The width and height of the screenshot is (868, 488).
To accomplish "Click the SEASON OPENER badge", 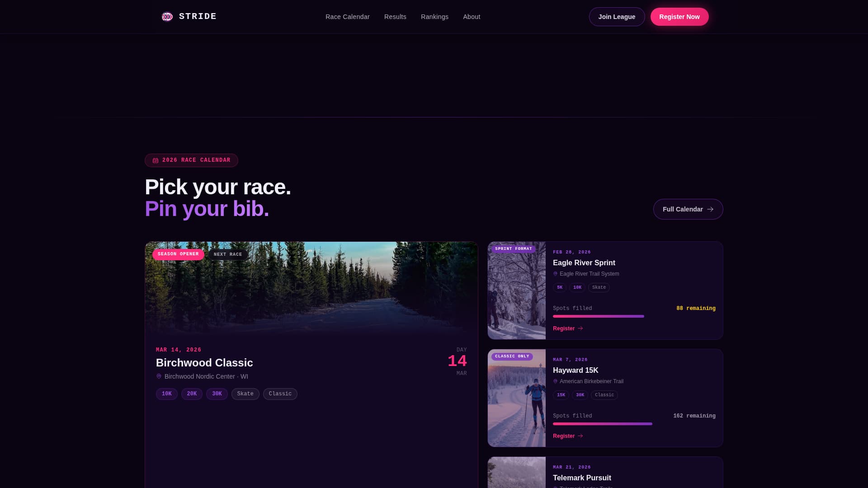I will [x=178, y=254].
